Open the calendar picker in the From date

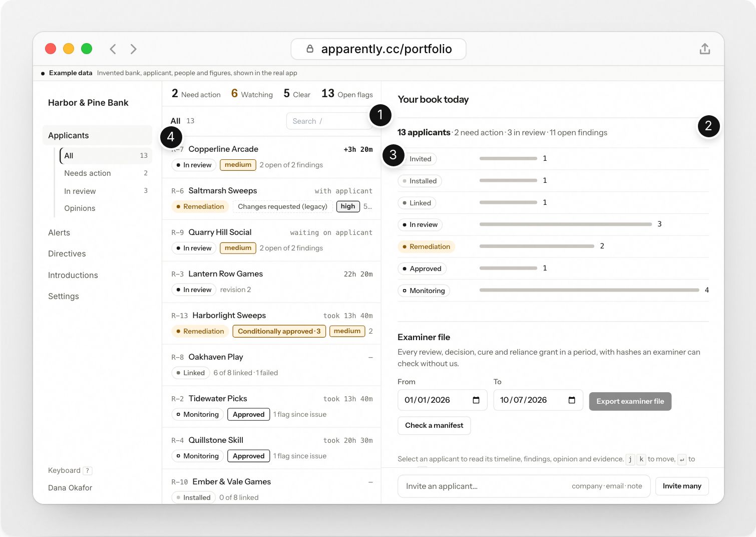tap(476, 400)
